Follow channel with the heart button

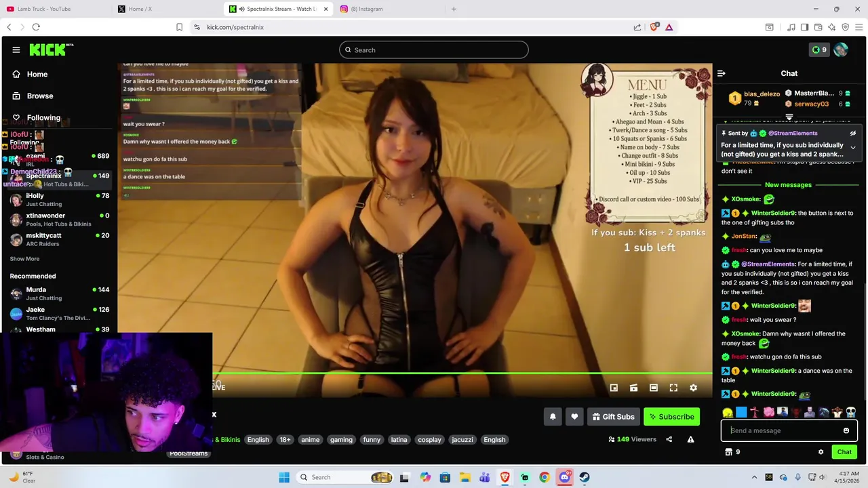[x=574, y=417]
